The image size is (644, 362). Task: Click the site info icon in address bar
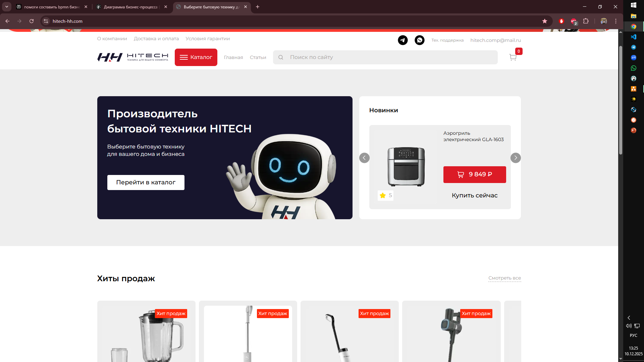click(x=46, y=21)
